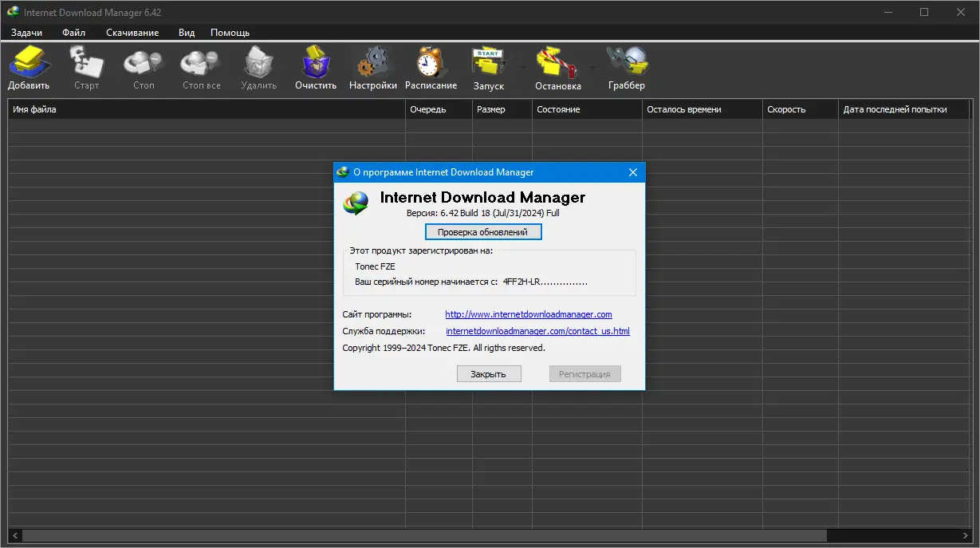Open the Скачивание menu
Viewport: 980px width, 548px height.
click(132, 32)
